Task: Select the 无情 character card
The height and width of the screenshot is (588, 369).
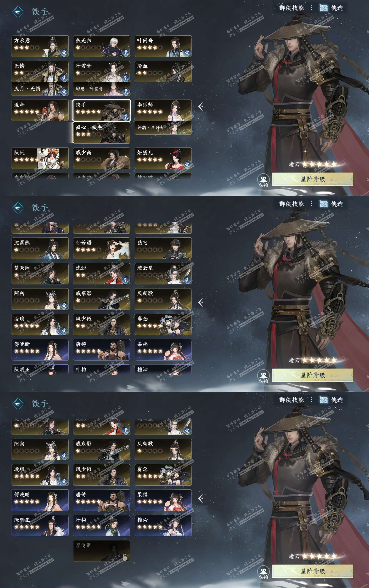Action: click(x=40, y=72)
